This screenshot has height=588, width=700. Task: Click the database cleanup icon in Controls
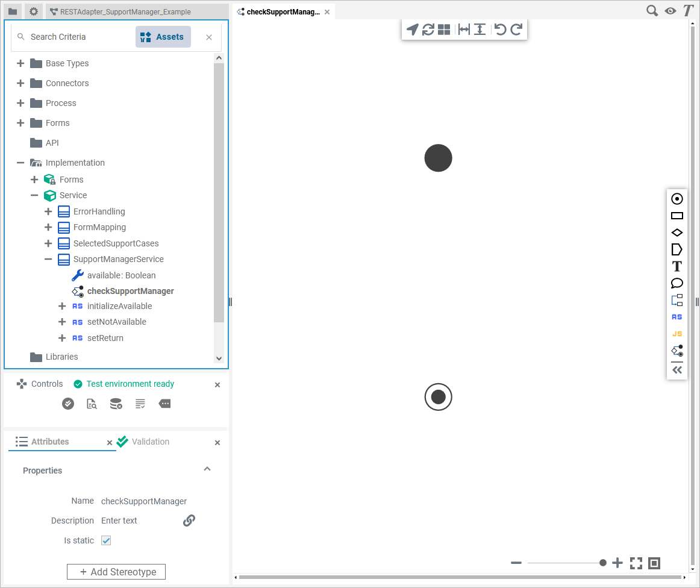(x=116, y=404)
